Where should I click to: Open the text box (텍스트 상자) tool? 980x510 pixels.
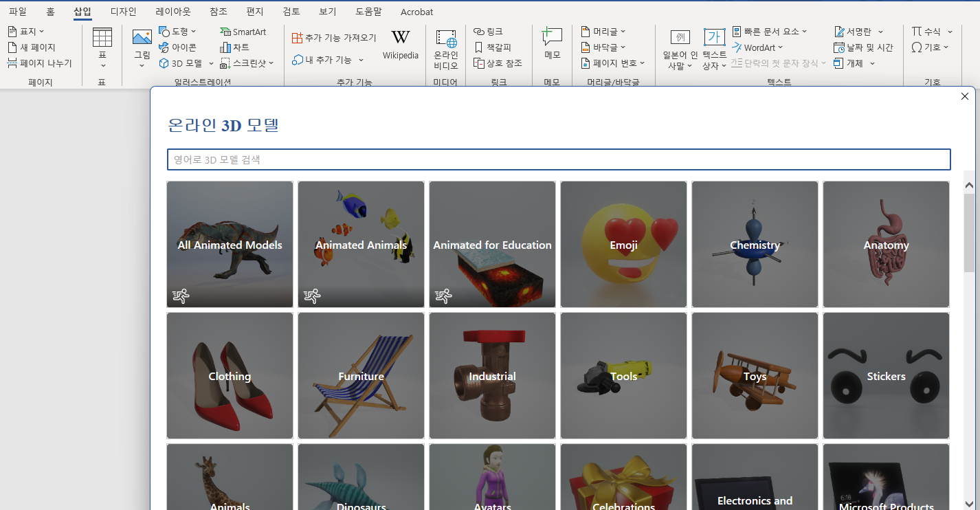point(715,49)
